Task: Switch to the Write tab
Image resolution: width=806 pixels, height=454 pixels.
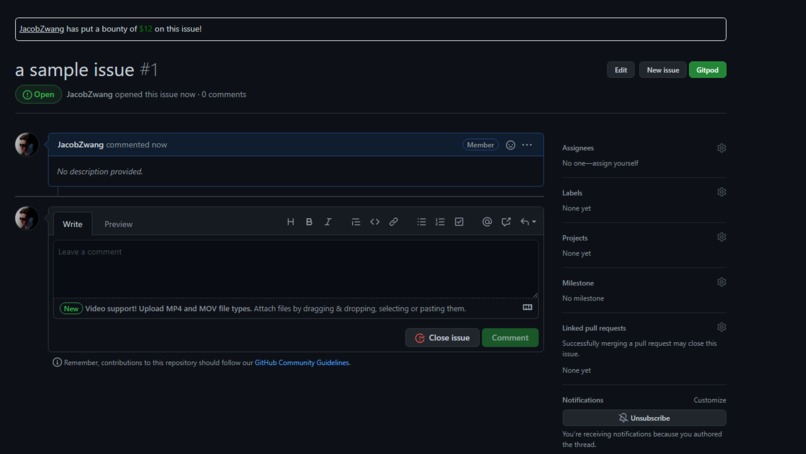Action: (72, 224)
